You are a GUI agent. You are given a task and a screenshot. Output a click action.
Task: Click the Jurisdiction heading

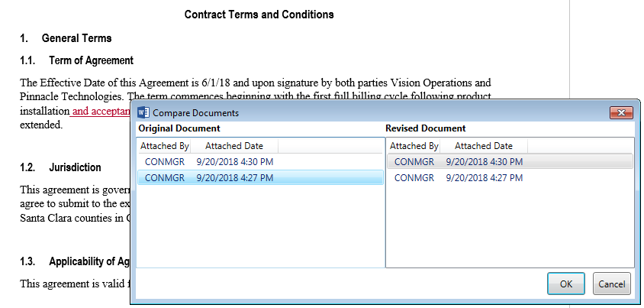click(x=75, y=167)
